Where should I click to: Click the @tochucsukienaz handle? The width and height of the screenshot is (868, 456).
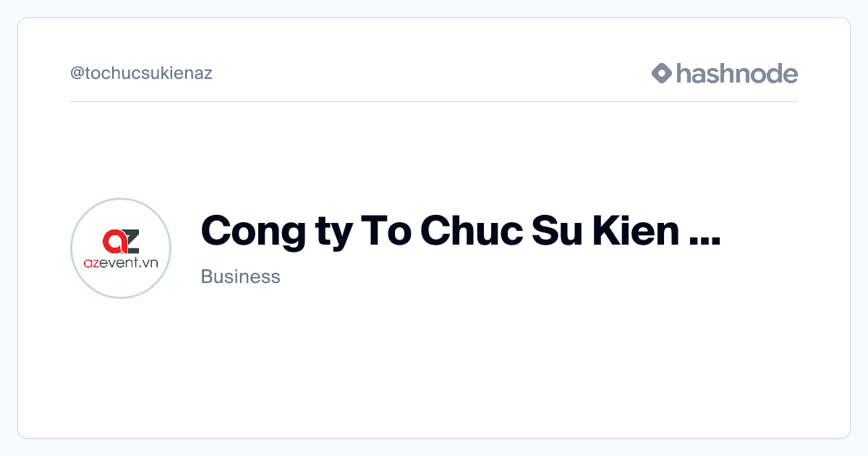tap(141, 73)
